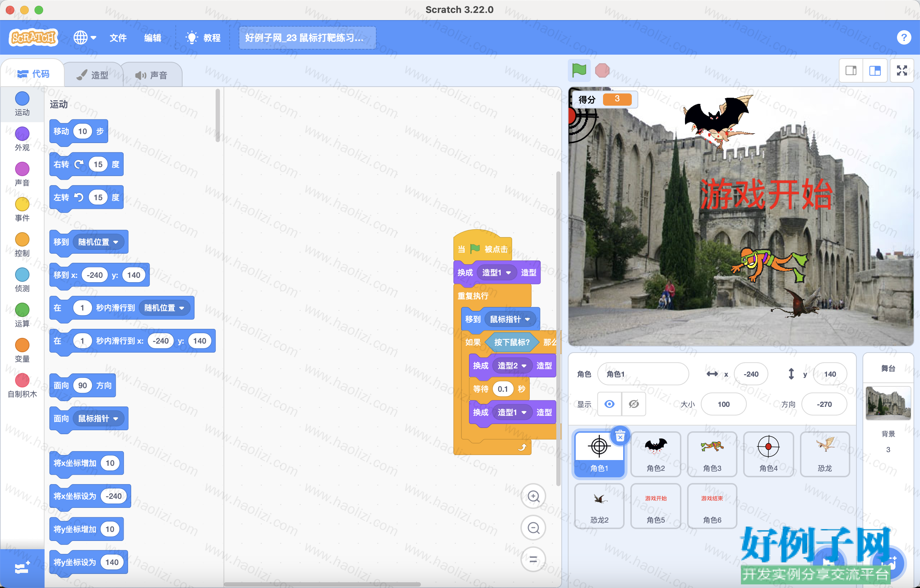The image size is (920, 588).
Task: Zoom in the code workspace
Action: (533, 496)
